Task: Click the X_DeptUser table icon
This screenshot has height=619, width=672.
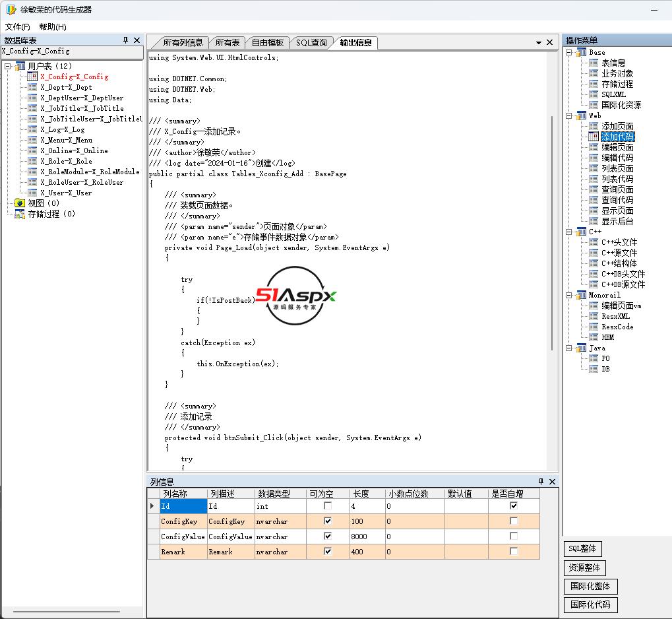Action: click(x=32, y=98)
